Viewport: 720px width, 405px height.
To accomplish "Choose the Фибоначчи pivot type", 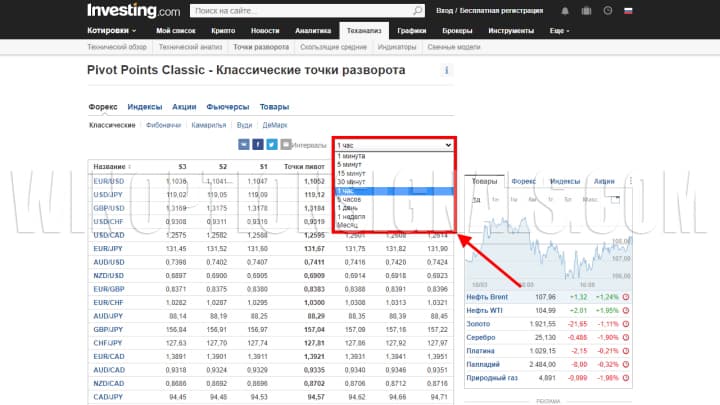I will [163, 125].
